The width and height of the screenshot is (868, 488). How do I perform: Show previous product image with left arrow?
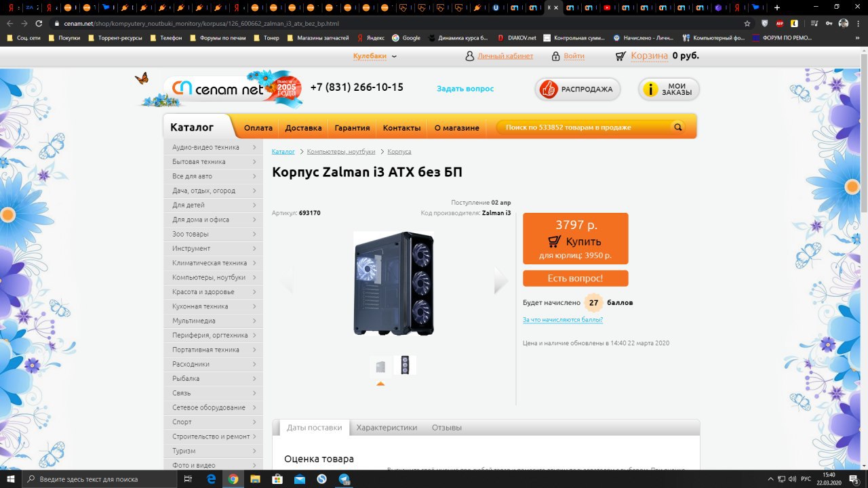click(287, 281)
